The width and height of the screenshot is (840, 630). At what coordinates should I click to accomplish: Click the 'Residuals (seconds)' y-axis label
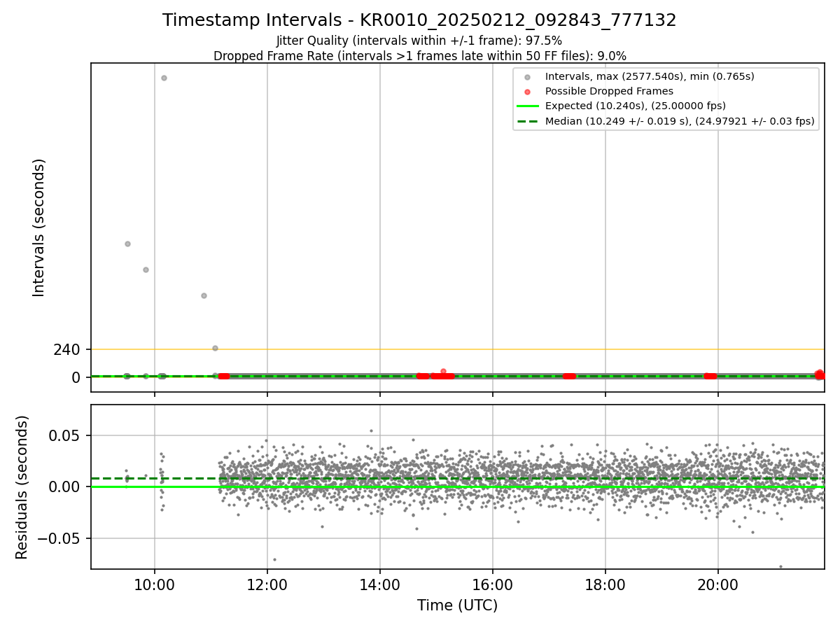pyautogui.click(x=22, y=487)
